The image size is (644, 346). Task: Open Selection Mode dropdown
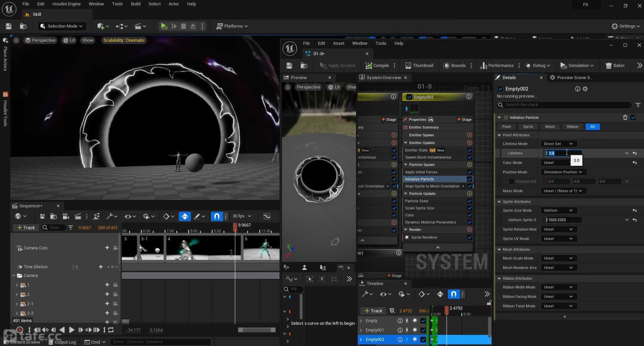[62, 26]
